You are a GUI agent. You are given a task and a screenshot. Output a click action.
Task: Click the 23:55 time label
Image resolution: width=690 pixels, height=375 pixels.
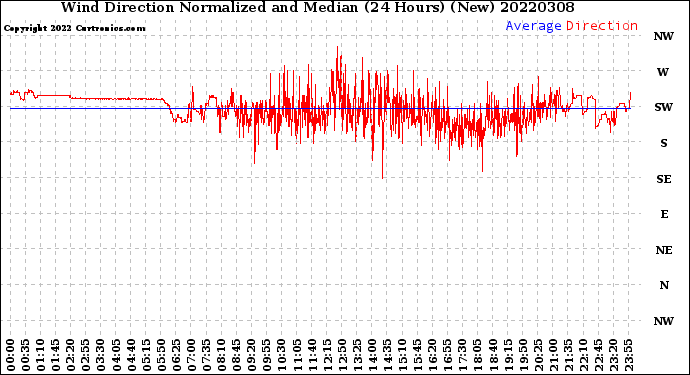pos(628,355)
